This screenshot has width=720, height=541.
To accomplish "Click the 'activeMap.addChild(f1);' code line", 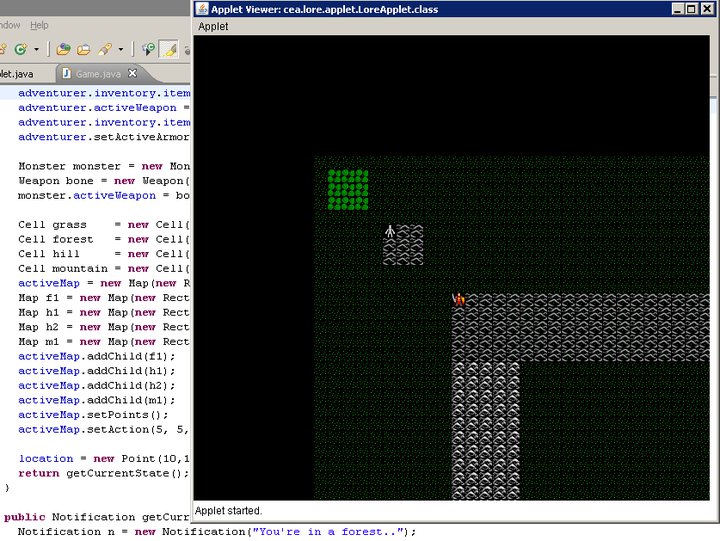I will 96,356.
